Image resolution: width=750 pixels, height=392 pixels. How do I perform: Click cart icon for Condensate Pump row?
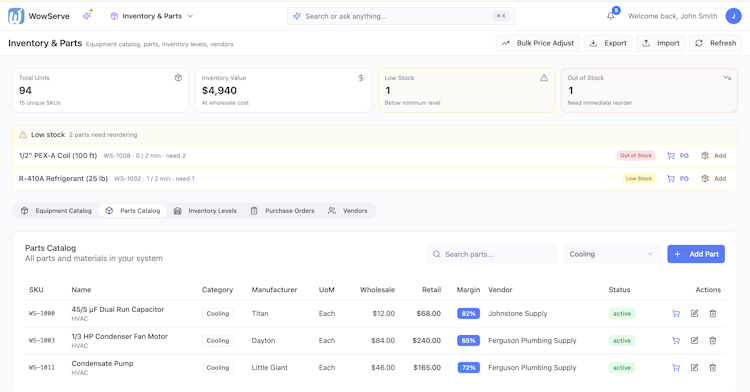point(676,368)
